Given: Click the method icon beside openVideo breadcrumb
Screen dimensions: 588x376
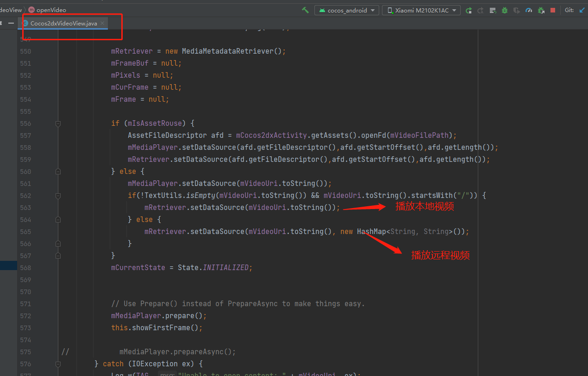Looking at the screenshot, I should [31, 10].
